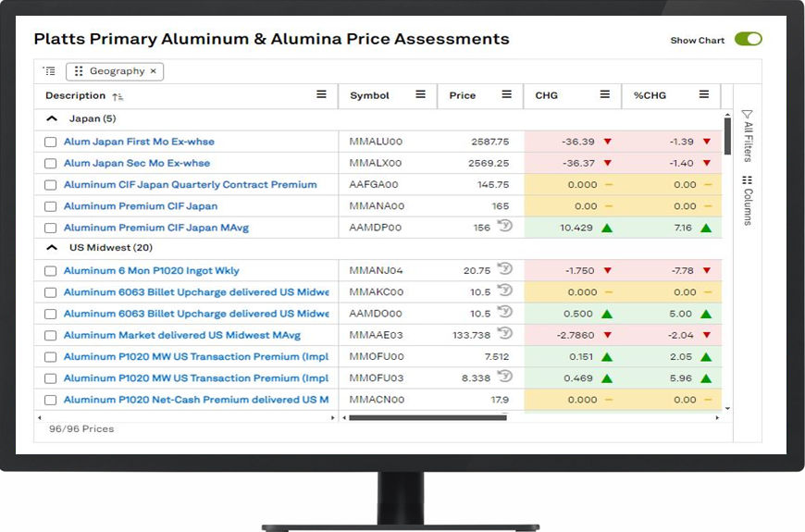This screenshot has height=532, width=805.
Task: Open the %CHG column menu
Action: pyautogui.click(x=704, y=94)
